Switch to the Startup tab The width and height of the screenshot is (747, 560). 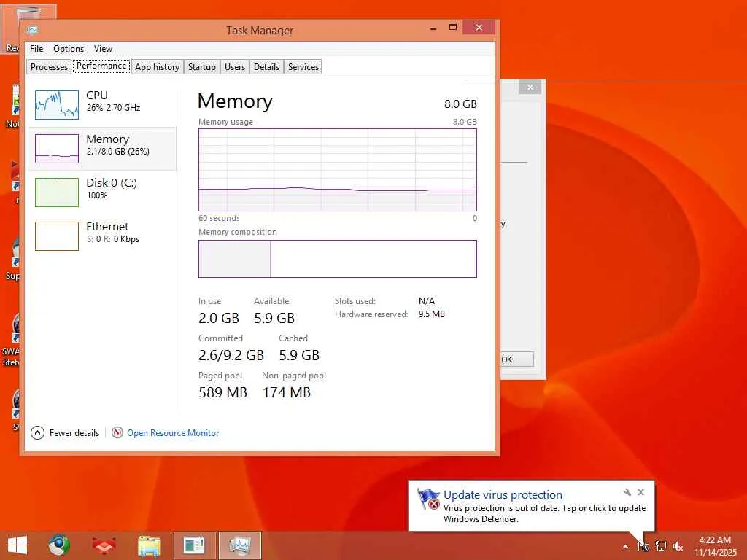pyautogui.click(x=201, y=66)
